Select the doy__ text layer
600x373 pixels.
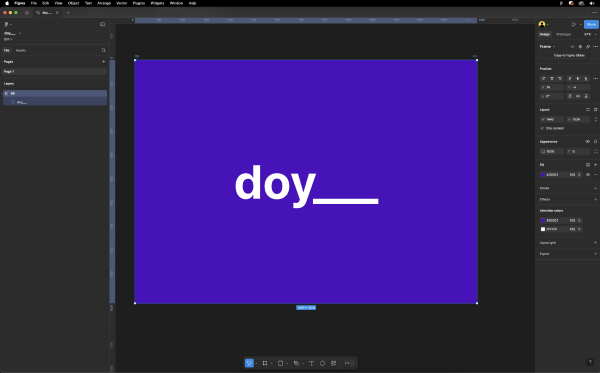(55, 102)
